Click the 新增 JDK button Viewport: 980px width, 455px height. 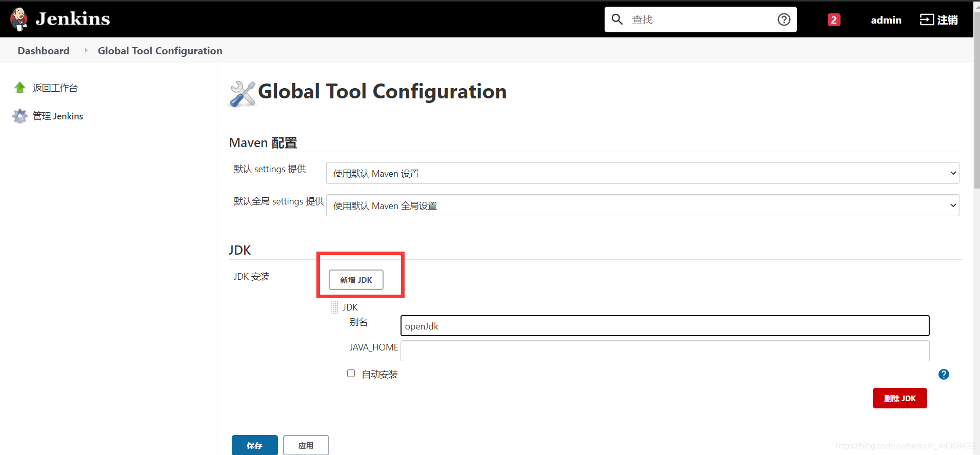(x=356, y=280)
